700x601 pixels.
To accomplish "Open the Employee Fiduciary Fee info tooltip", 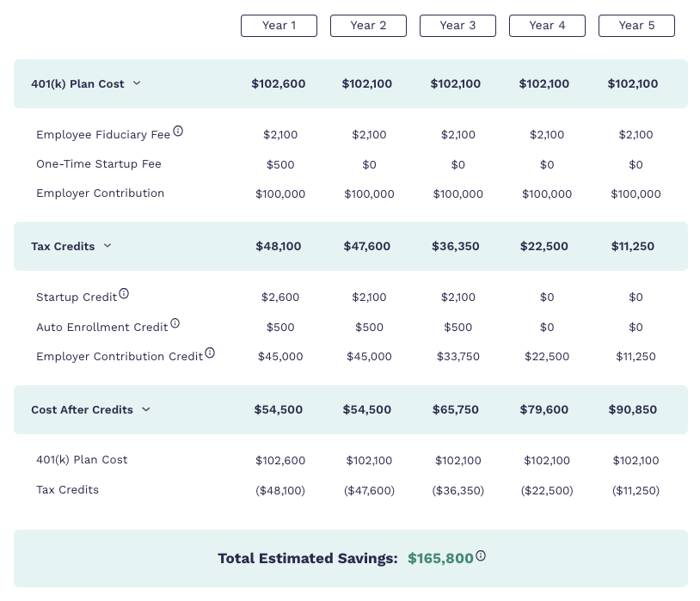I will click(178, 130).
